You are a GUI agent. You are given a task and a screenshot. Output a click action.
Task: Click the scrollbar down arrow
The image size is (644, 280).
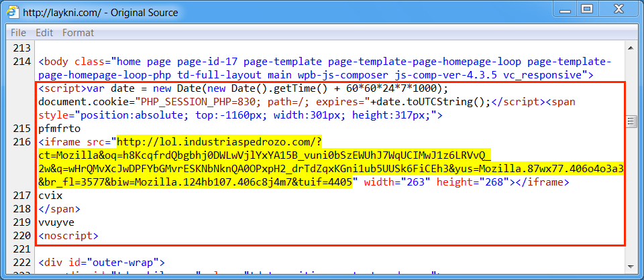point(631,268)
